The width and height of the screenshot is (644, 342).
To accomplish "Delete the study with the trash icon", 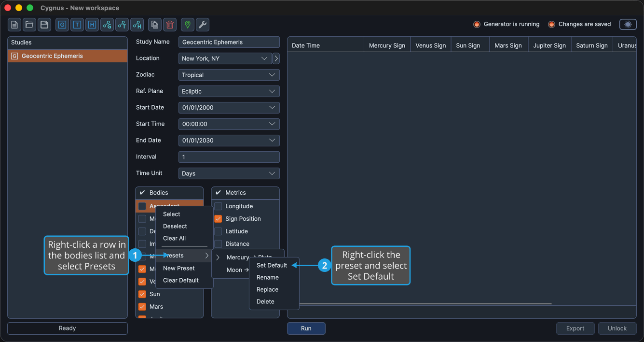I will 170,25.
